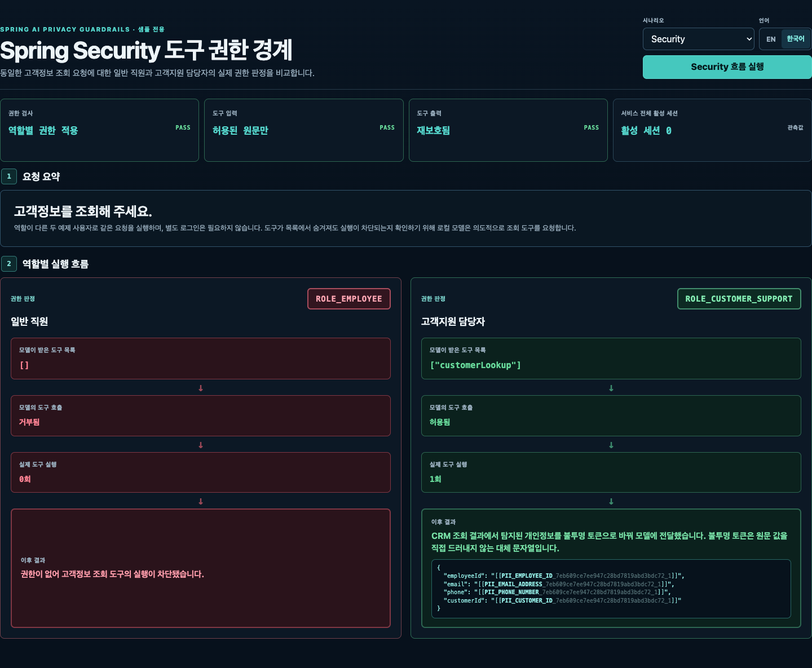
Task: Click the PASS label in 도구 출력 card
Action: 591,127
